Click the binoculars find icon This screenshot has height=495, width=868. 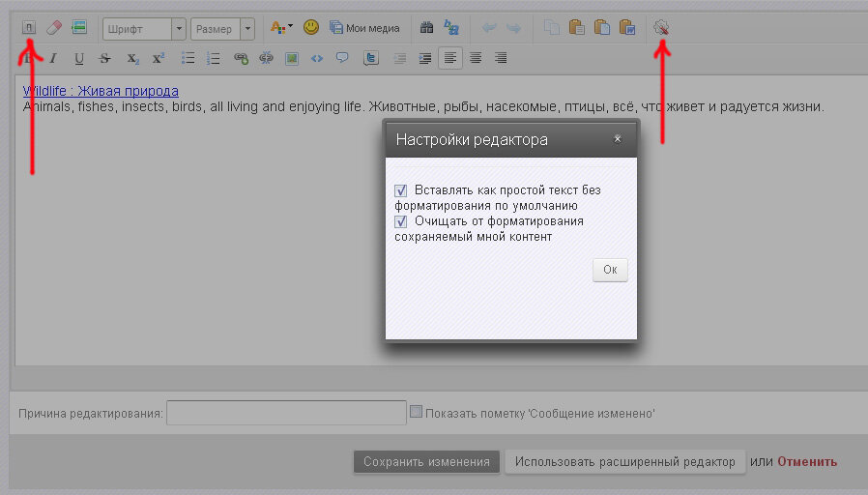tap(426, 28)
